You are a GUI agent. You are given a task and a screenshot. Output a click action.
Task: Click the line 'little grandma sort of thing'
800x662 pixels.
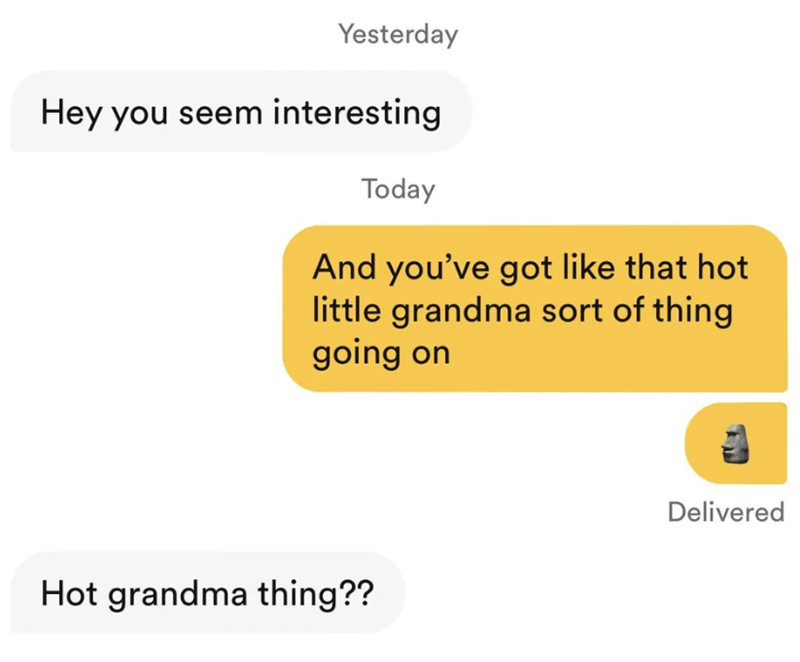coord(522,310)
